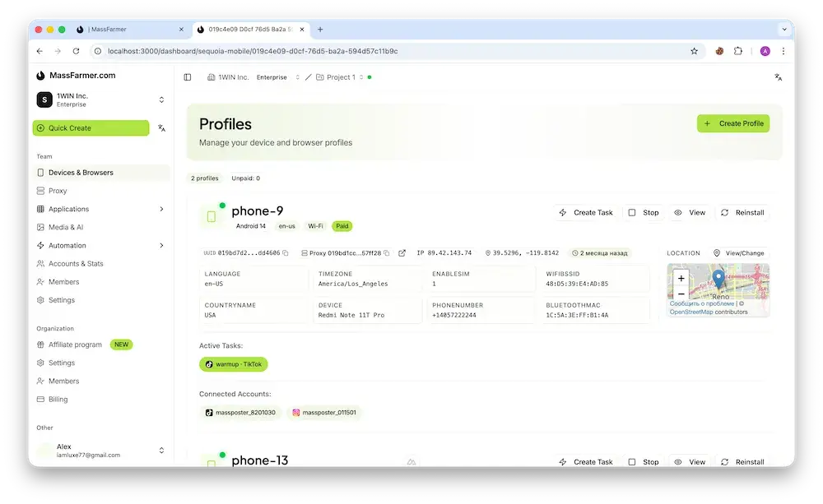Copy the proxy ID 019bd1cc...57ff28
The width and height of the screenshot is (823, 504).
click(386, 252)
